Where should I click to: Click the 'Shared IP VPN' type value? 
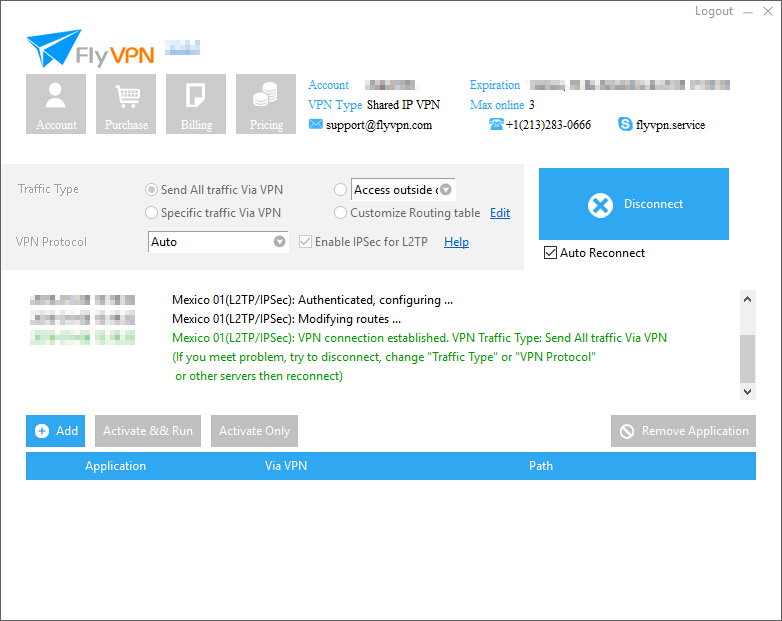[x=403, y=105]
